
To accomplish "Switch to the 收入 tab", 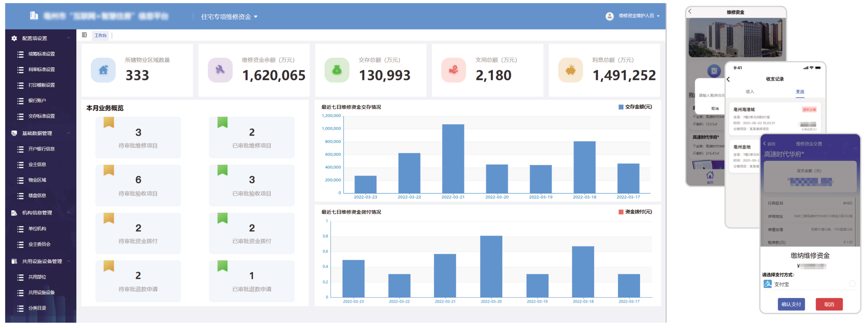I will 750,92.
